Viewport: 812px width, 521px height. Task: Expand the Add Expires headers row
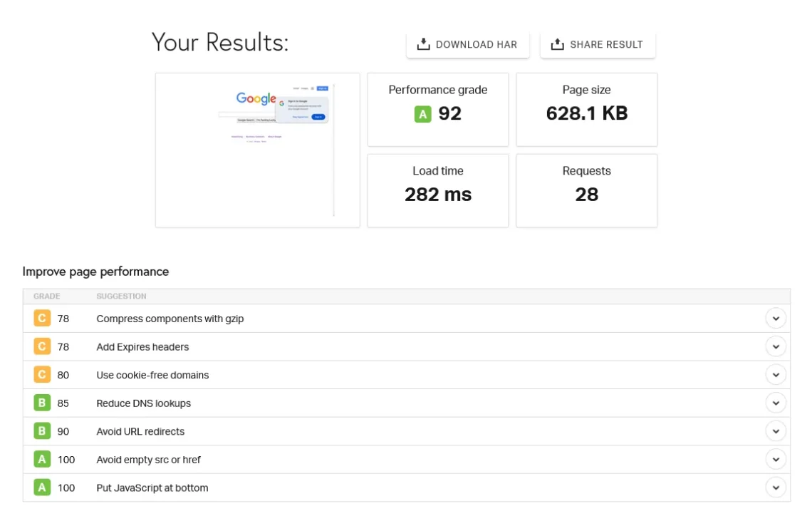[x=776, y=346]
